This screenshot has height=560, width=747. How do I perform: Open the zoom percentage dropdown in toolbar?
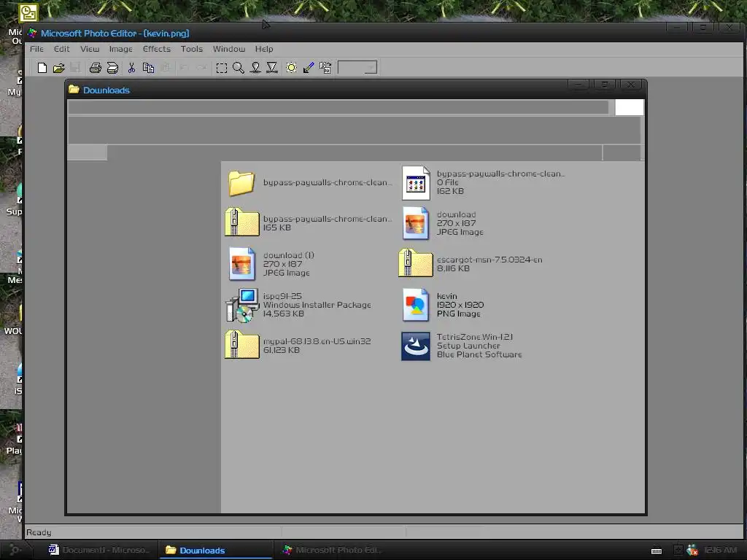click(371, 68)
